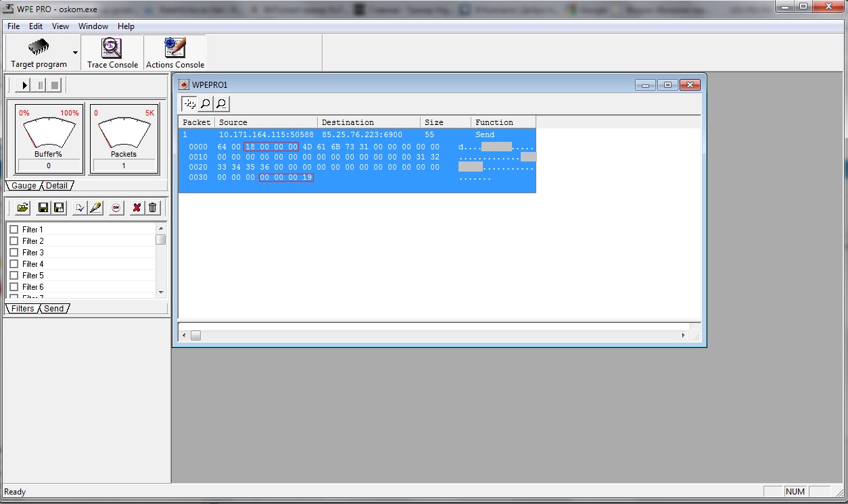The image size is (848, 504).
Task: Click the second magnifier icon in WPEPRO1
Action: point(221,103)
